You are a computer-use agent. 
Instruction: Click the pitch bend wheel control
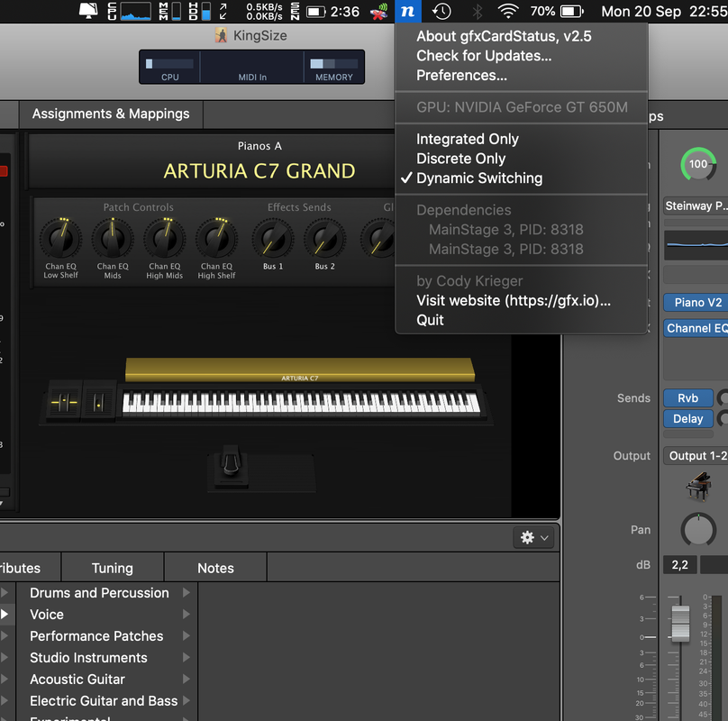[64, 402]
